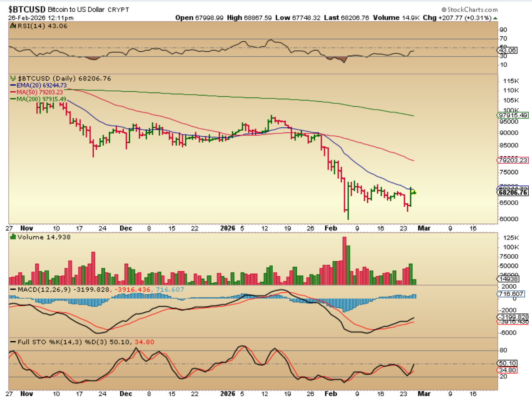Image resolution: width=532 pixels, height=405 pixels.
Task: Click the 'Dec' label on price chart axis
Action: [126, 228]
